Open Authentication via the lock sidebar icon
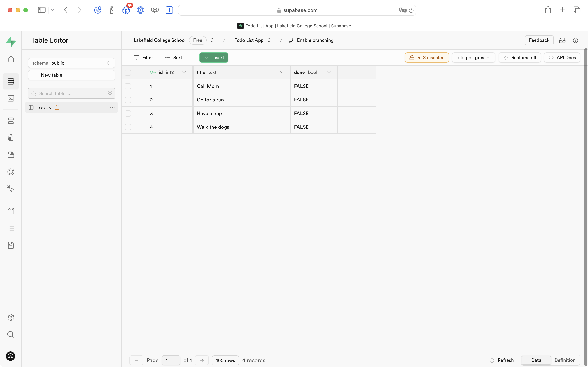588x367 pixels. click(11, 138)
